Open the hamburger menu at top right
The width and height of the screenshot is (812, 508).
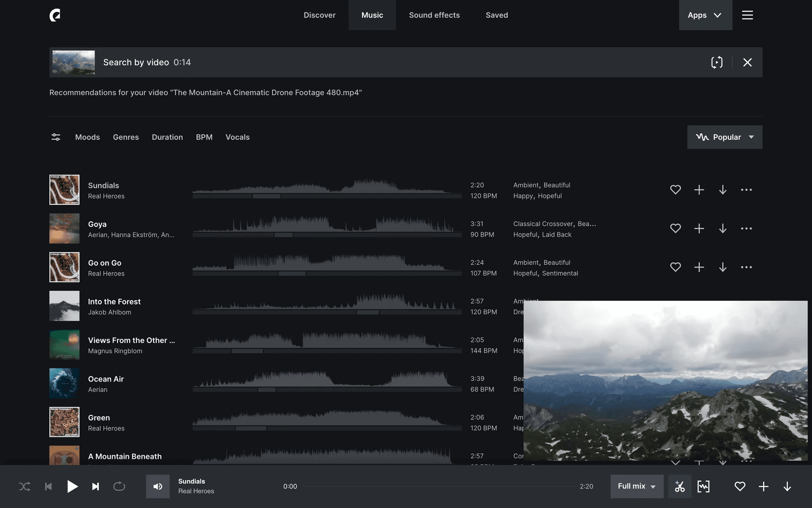[x=747, y=15]
